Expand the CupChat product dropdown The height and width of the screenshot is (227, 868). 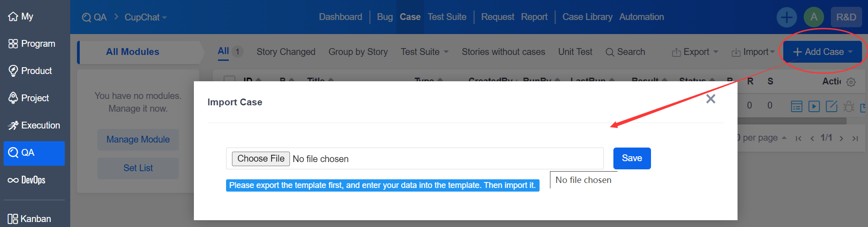146,17
